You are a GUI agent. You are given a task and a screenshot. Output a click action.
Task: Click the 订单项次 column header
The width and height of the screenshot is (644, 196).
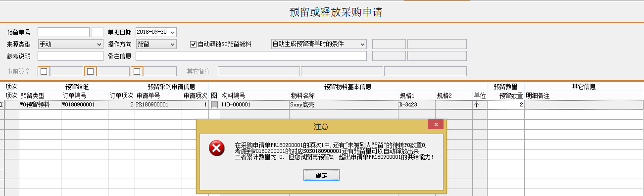tap(122, 96)
